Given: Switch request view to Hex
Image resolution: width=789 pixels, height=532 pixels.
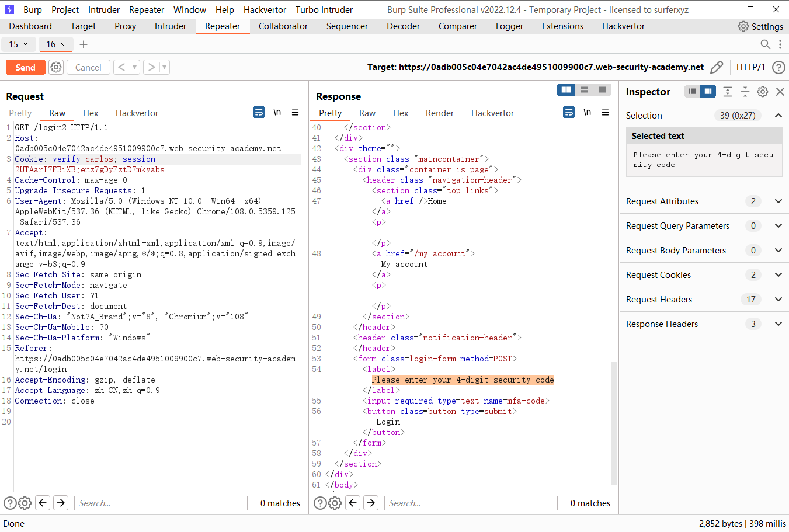Looking at the screenshot, I should 91,113.
